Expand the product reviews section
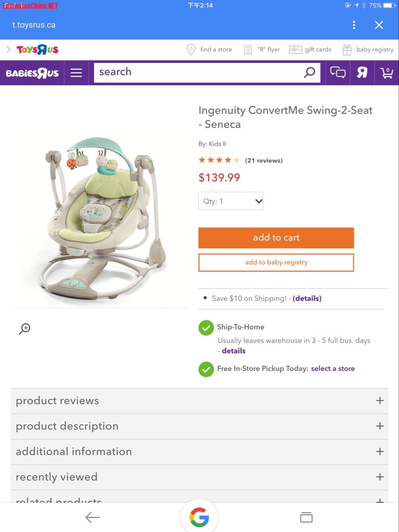The width and height of the screenshot is (399, 532). pyautogui.click(x=199, y=401)
